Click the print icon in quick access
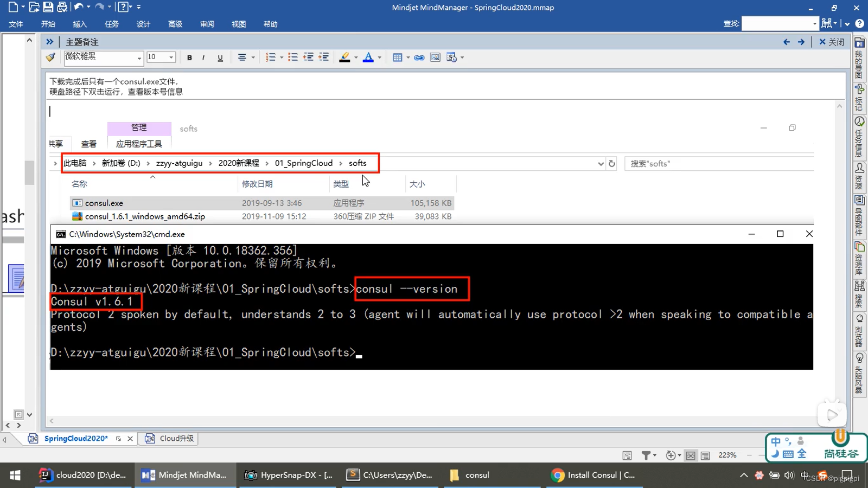Viewport: 868px width, 488px height. tap(62, 7)
